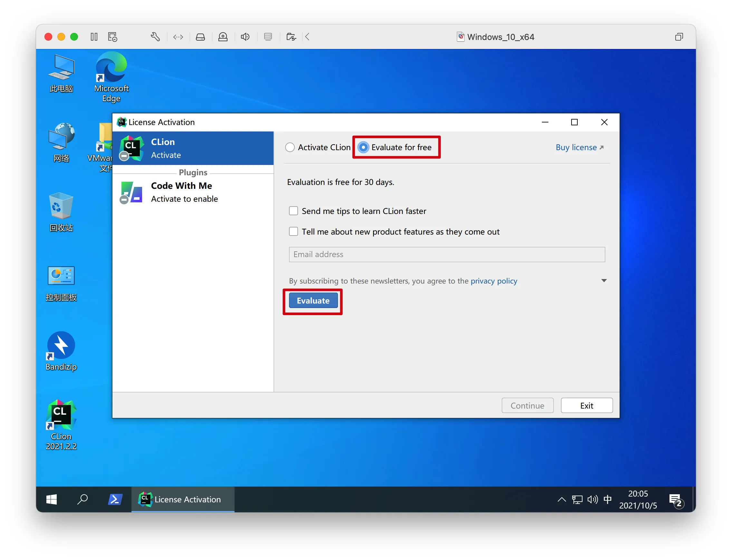Select the Activate CLion radio button
Screen dimensions: 732x560
pyautogui.click(x=290, y=147)
